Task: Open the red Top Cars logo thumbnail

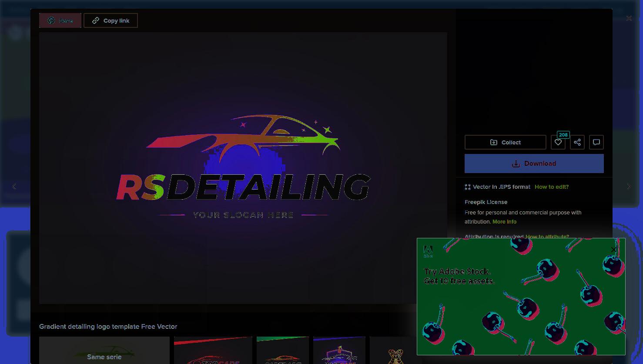Action: [213, 351]
